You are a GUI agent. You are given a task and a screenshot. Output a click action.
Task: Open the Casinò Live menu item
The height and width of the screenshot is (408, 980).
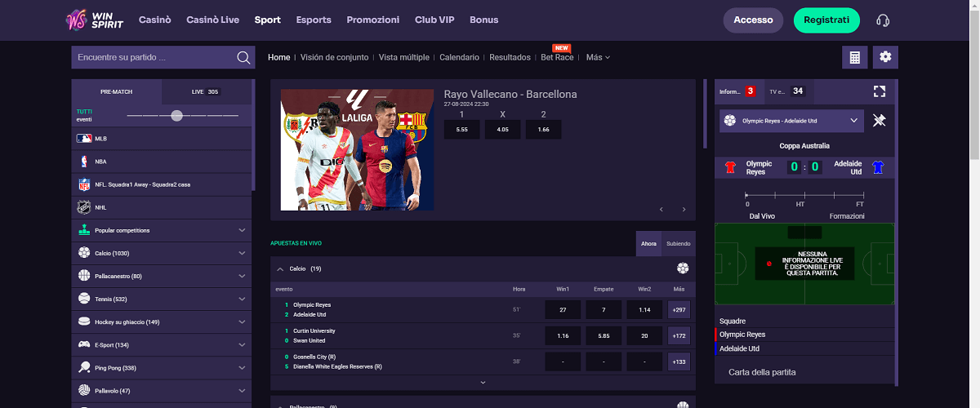[213, 20]
